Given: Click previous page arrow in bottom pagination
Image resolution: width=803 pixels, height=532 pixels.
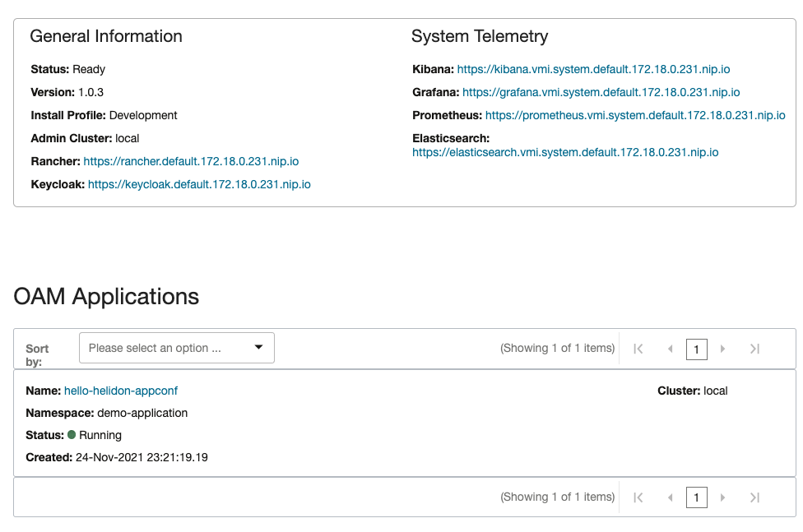Looking at the screenshot, I should pyautogui.click(x=670, y=497).
